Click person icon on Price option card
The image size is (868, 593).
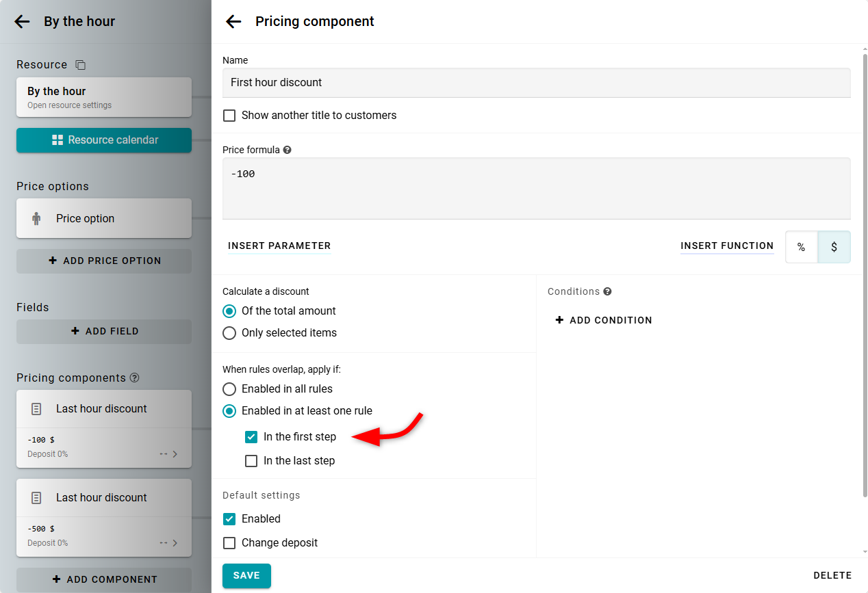pyautogui.click(x=36, y=219)
